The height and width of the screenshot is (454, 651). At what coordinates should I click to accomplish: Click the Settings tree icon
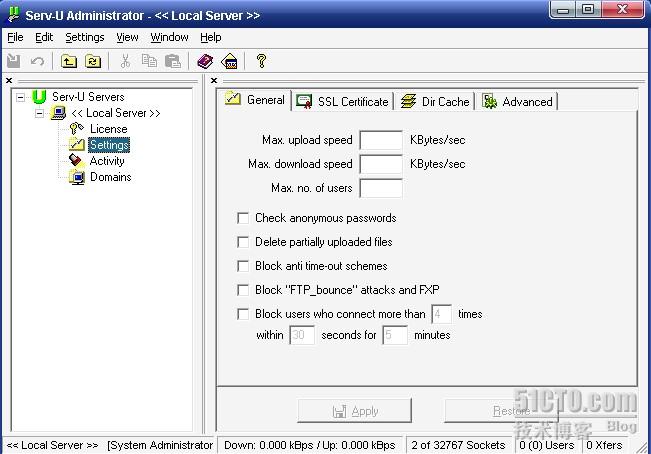click(x=77, y=145)
